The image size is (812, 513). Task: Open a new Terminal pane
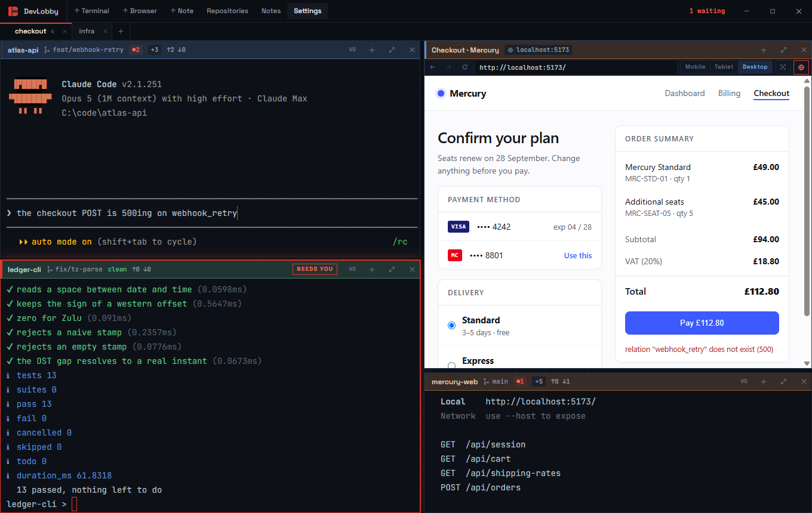pyautogui.click(x=92, y=11)
